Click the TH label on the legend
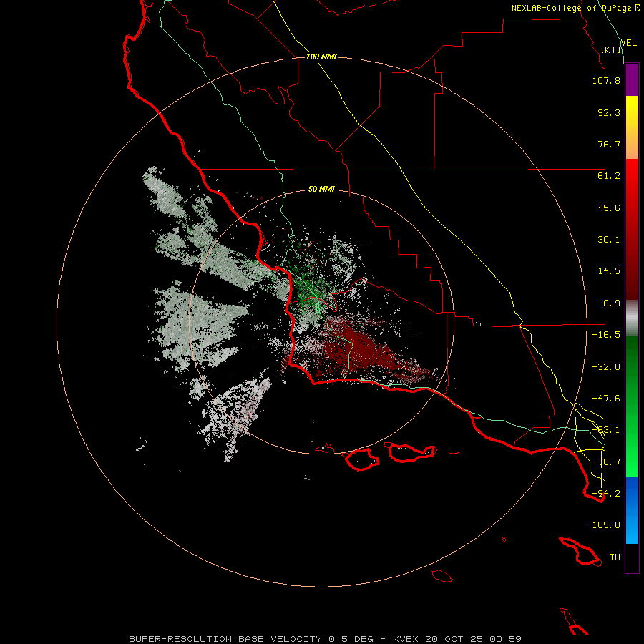 pyautogui.click(x=615, y=557)
